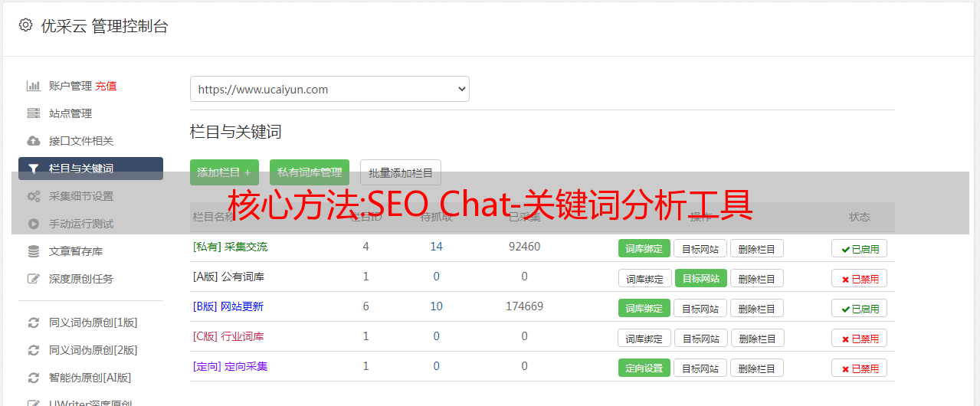The height and width of the screenshot is (406, 980).
Task: Toggle 已禁用 status of 定向采集 row
Action: pos(860,368)
